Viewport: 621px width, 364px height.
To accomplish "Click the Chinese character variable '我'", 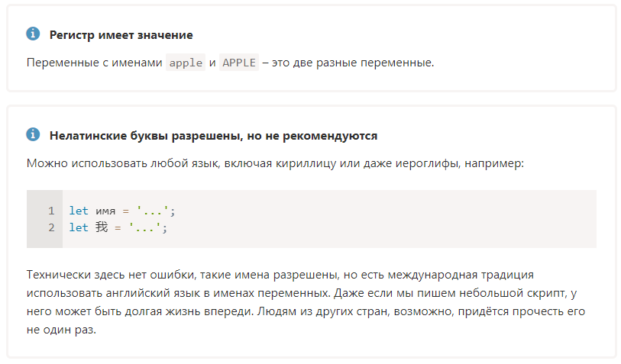I will (102, 227).
